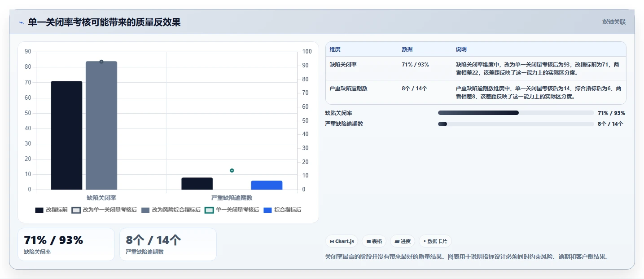Click the 说明 column header
Screen dimensions: 644x279
click(x=461, y=49)
